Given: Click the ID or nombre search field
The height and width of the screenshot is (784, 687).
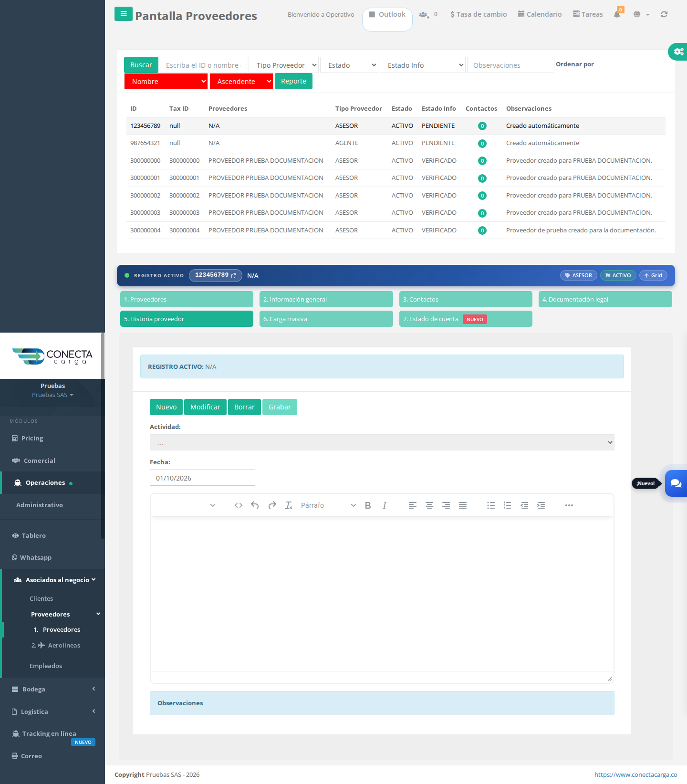Looking at the screenshot, I should (x=203, y=65).
